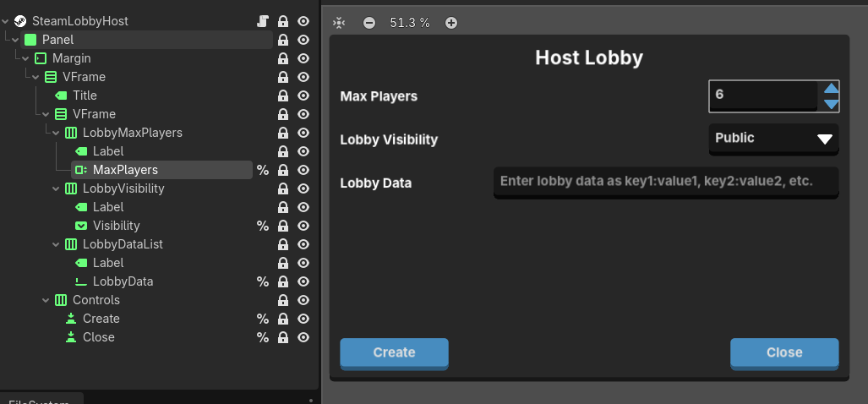Decrease Max Players with down arrow
Viewport: 868px width, 404px height.
pyautogui.click(x=831, y=104)
